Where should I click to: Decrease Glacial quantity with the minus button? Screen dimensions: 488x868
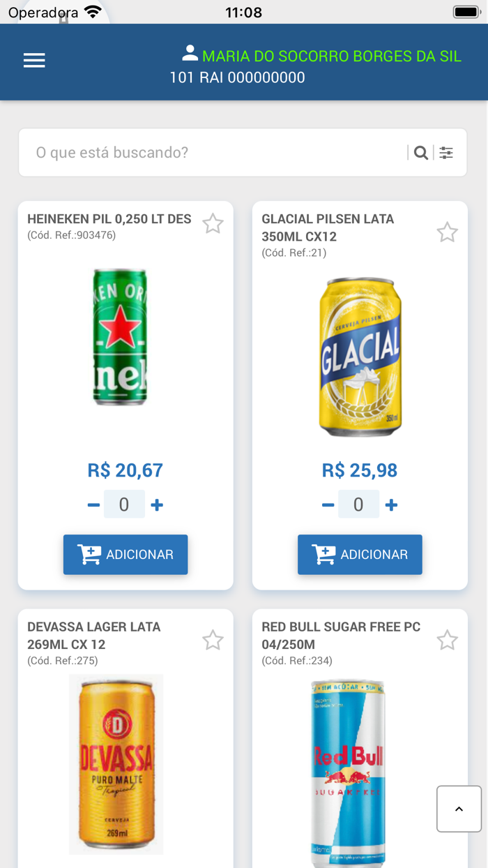328,504
